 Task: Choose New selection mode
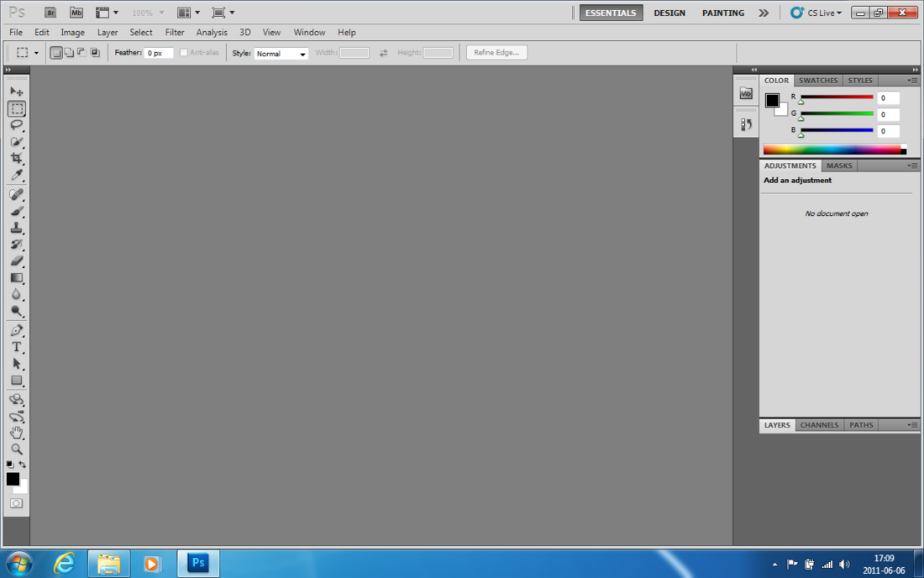pyautogui.click(x=56, y=53)
